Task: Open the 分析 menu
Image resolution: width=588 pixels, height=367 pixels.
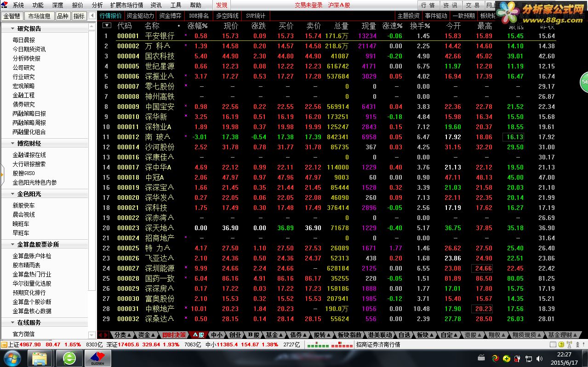Action: (x=97, y=5)
